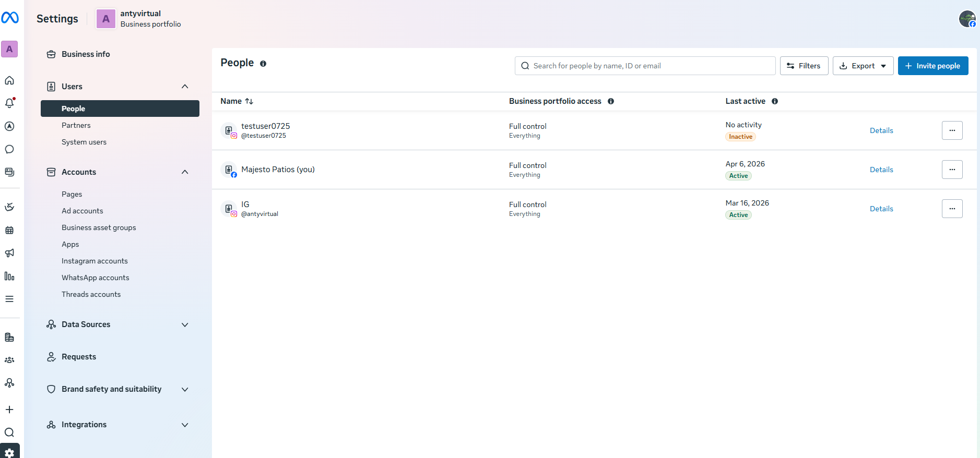Go to Home in left rail
The image size is (980, 458).
9,80
